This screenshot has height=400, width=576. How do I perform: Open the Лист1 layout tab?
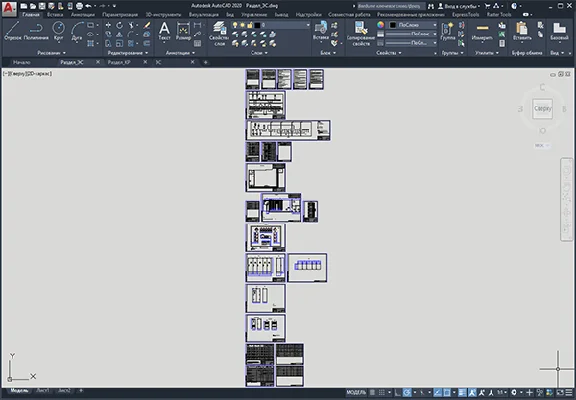point(43,391)
